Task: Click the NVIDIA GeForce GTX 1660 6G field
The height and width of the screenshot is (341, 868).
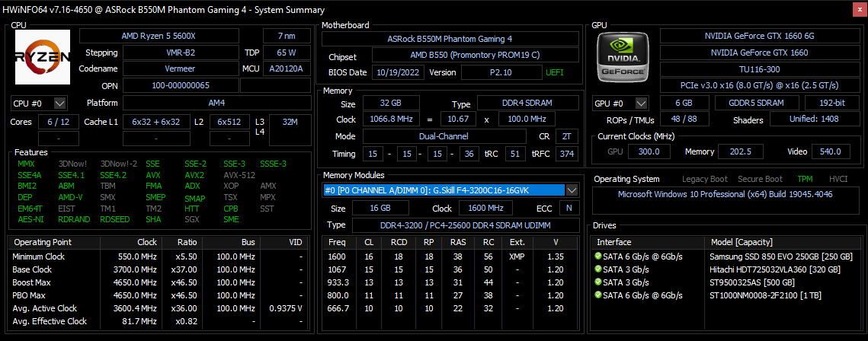Action: pos(759,36)
